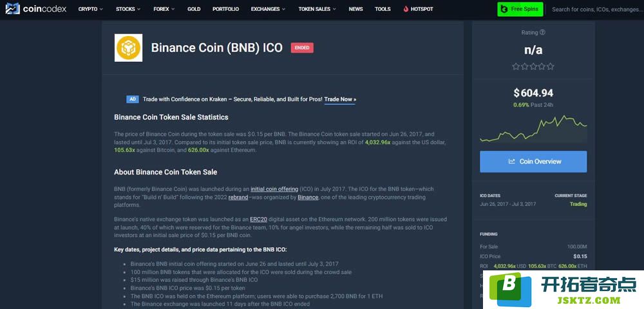Go to the News section
The image size is (644, 309).
355,9
